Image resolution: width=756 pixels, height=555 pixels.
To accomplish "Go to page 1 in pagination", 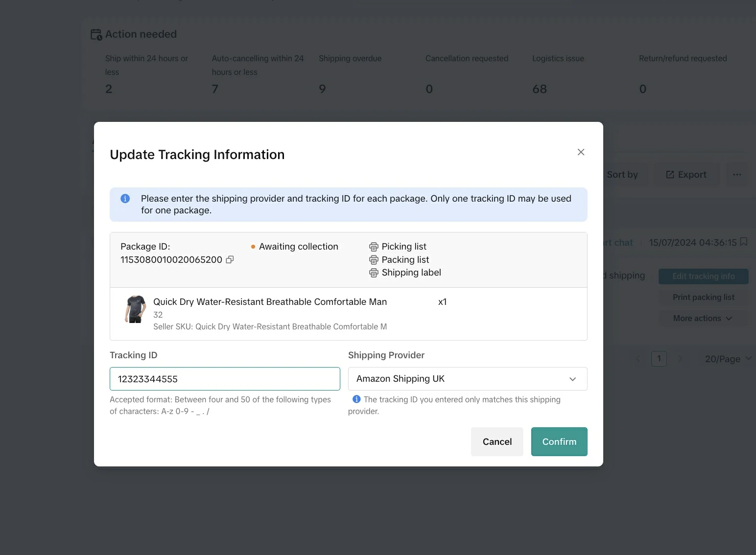I will point(659,359).
